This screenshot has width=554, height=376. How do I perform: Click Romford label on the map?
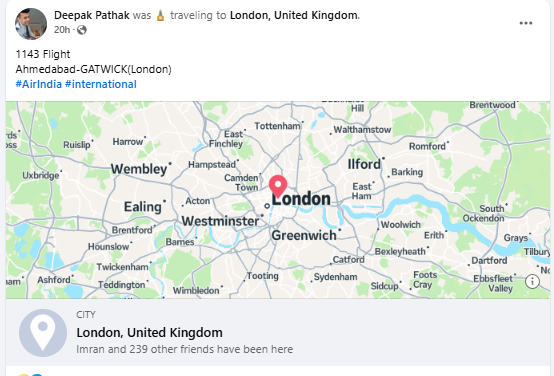(427, 146)
